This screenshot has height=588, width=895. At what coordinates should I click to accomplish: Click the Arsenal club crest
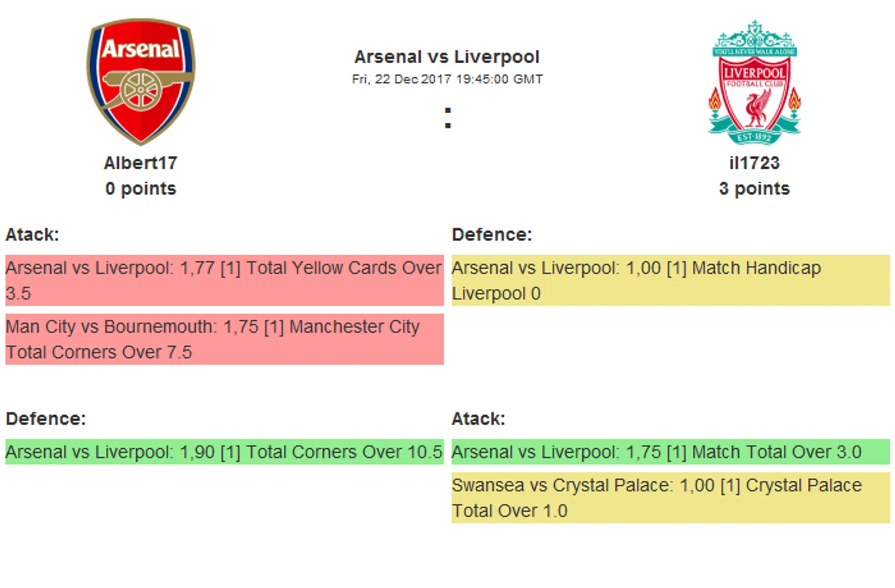click(140, 82)
